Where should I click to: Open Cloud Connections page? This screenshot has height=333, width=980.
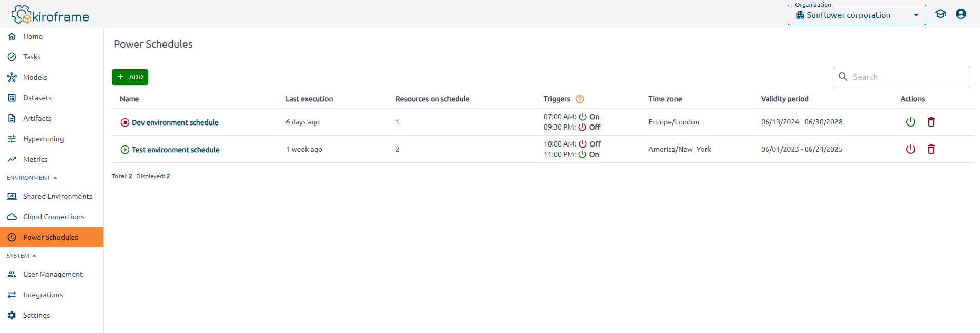click(x=53, y=217)
